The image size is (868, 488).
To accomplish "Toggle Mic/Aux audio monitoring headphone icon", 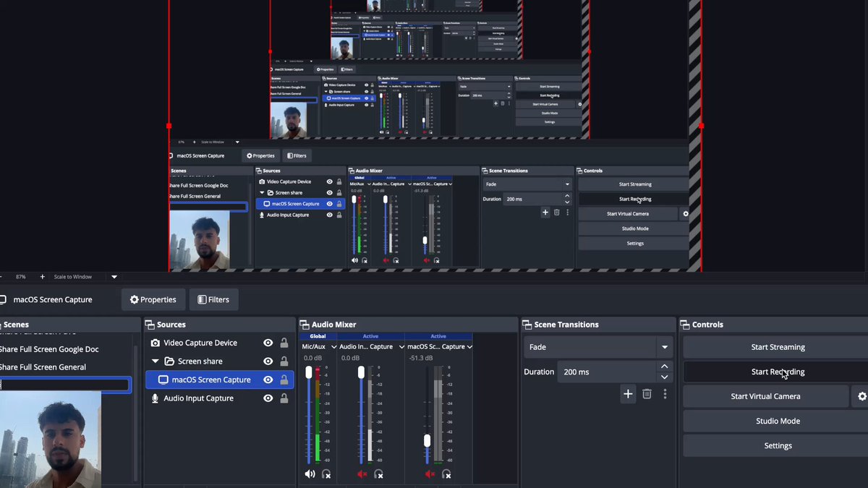I will click(x=326, y=474).
